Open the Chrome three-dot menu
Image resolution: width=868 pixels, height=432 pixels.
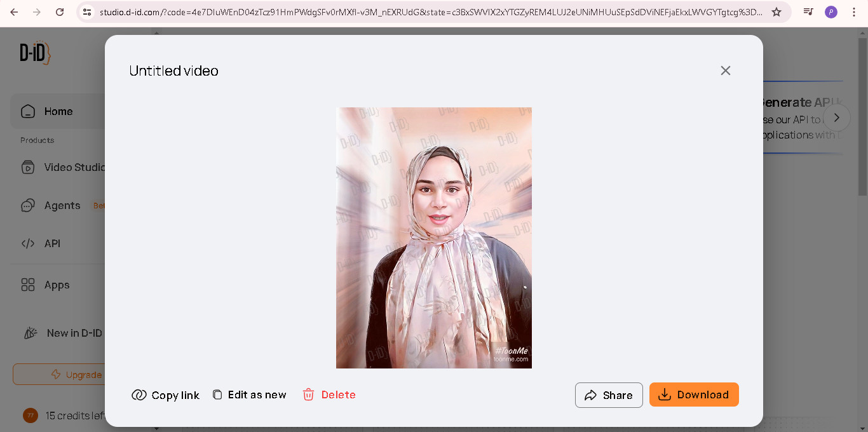[x=854, y=12]
